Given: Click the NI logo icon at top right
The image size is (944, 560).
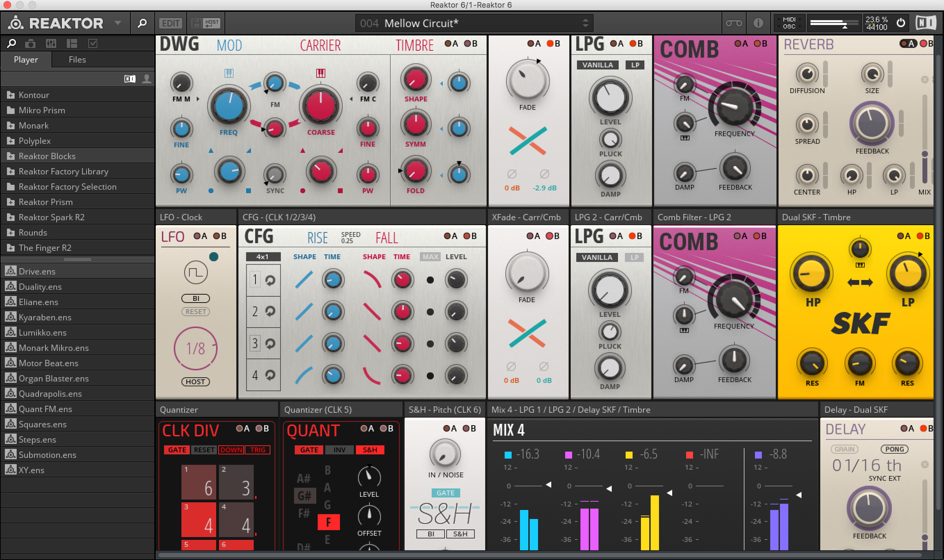Looking at the screenshot, I should [926, 23].
